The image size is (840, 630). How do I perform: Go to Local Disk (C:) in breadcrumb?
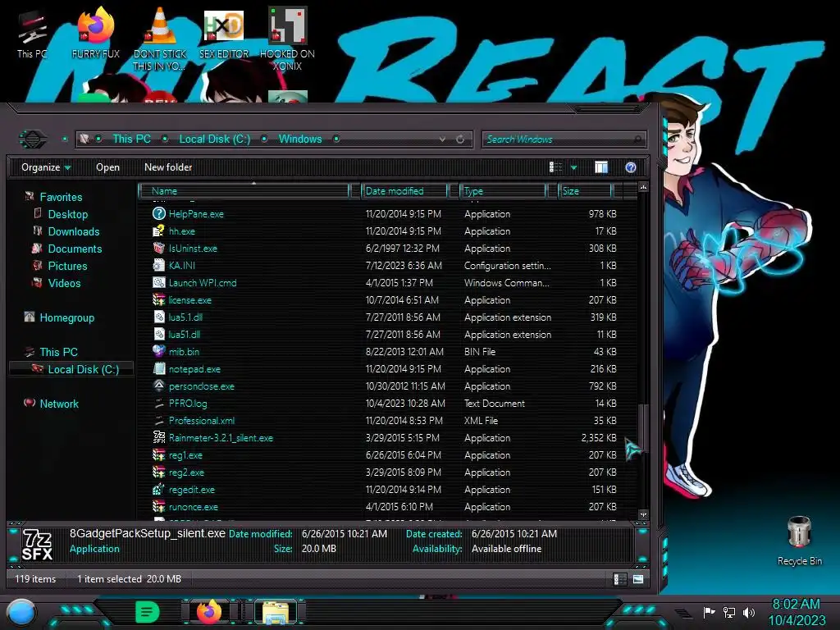(x=215, y=139)
